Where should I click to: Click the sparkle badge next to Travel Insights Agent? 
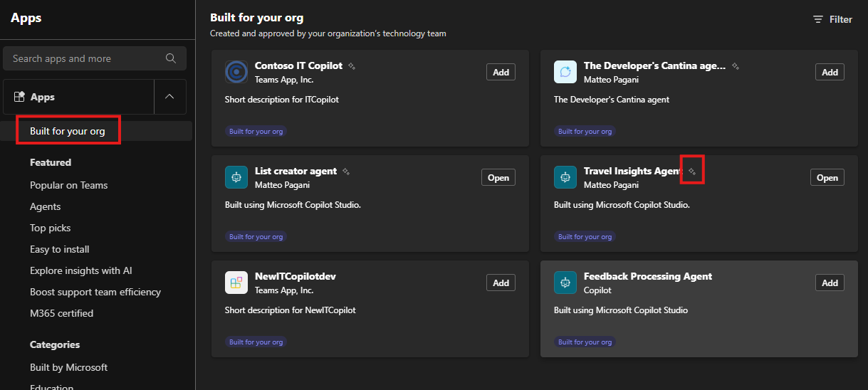click(x=692, y=172)
